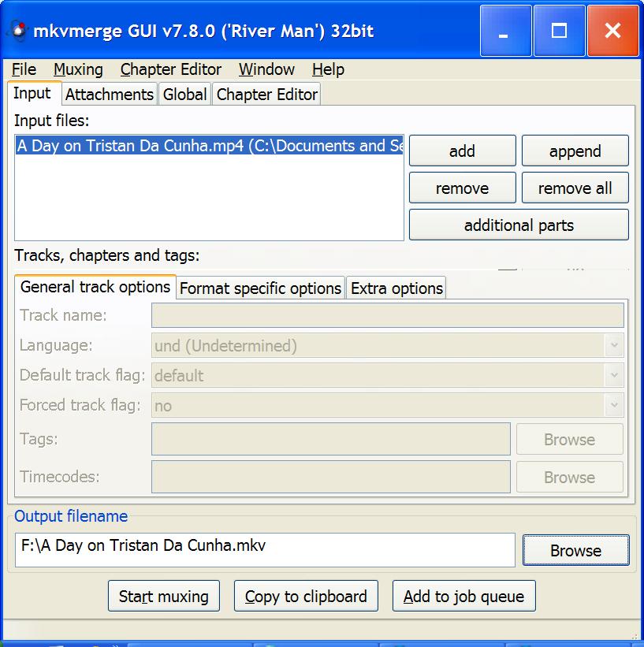This screenshot has width=644, height=647.
Task: Select A Day on Tristan Da Cunha.mp4 input file
Action: point(210,146)
